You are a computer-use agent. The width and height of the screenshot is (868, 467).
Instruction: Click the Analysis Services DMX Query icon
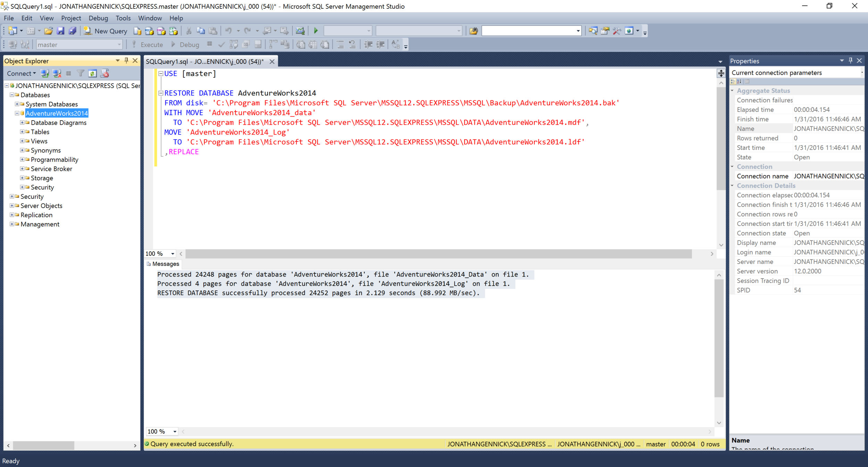[161, 31]
